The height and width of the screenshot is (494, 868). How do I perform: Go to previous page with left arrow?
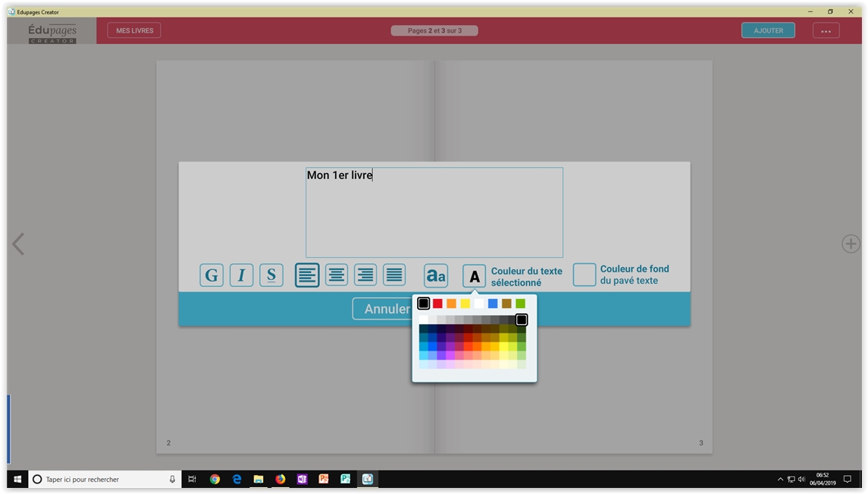(x=18, y=244)
